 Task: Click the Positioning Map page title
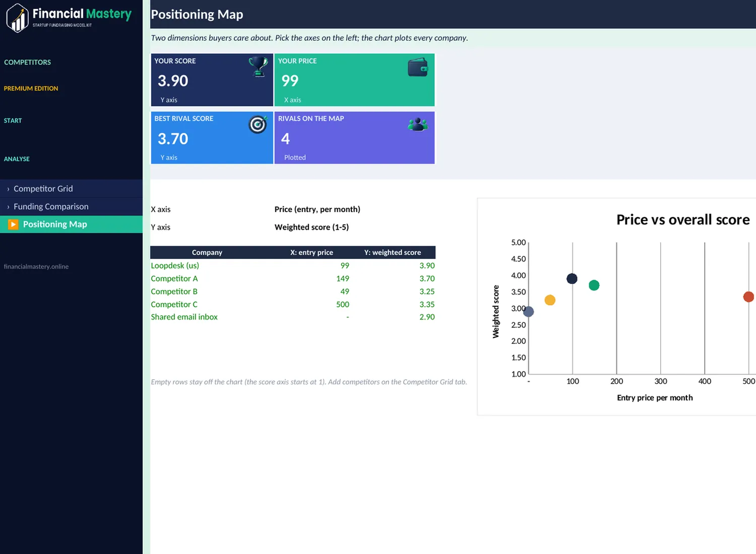tap(197, 15)
